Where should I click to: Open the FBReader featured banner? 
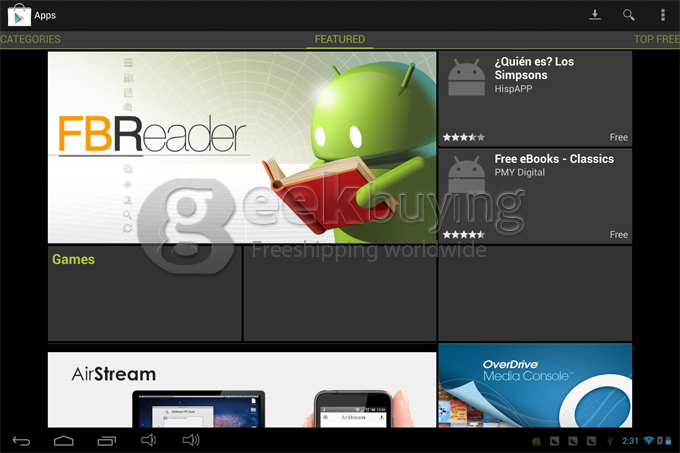click(242, 147)
